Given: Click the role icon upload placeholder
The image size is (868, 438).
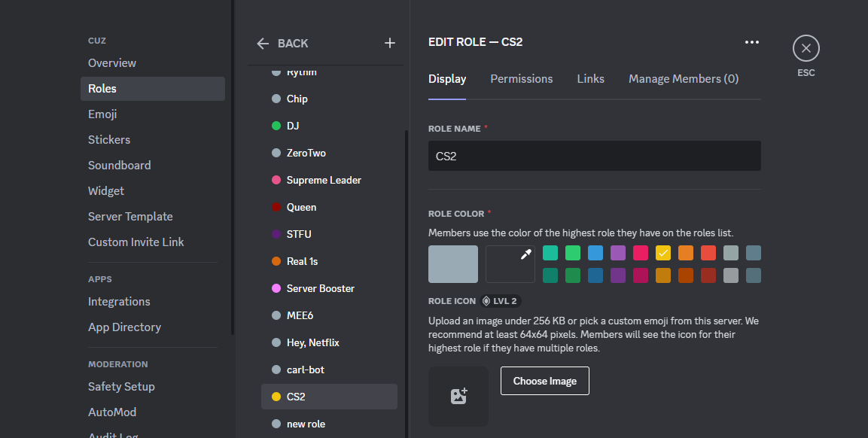Looking at the screenshot, I should (458, 397).
